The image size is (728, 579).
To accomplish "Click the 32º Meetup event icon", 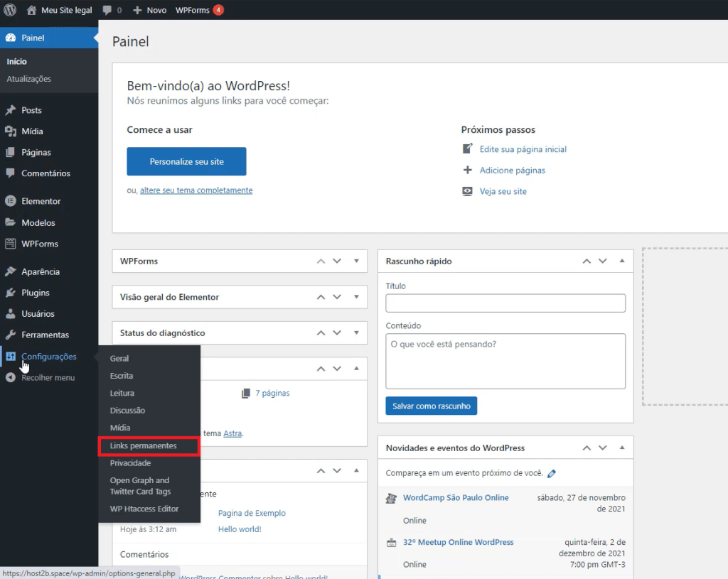I will tap(392, 543).
